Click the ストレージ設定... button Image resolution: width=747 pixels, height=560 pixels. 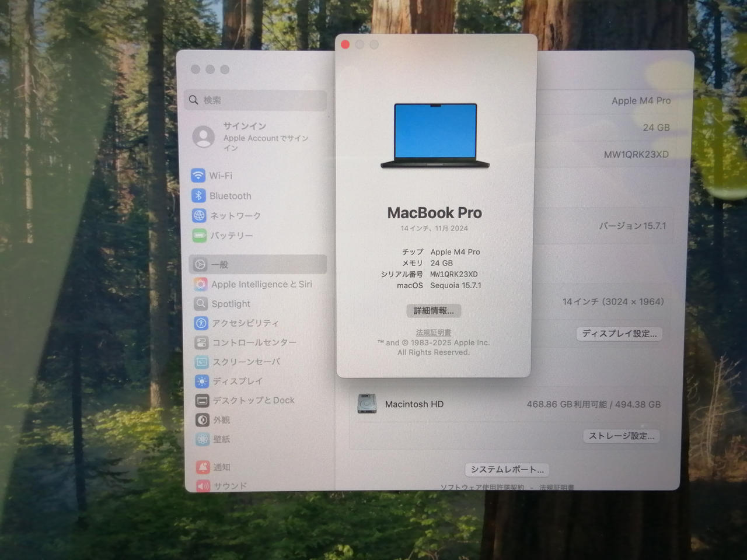click(x=621, y=436)
